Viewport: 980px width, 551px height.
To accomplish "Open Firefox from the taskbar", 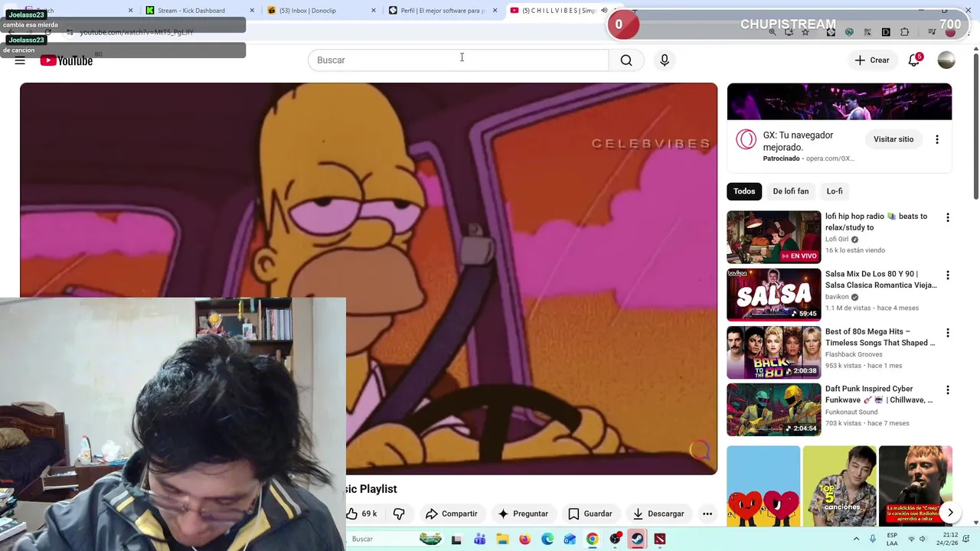I will click(524, 540).
